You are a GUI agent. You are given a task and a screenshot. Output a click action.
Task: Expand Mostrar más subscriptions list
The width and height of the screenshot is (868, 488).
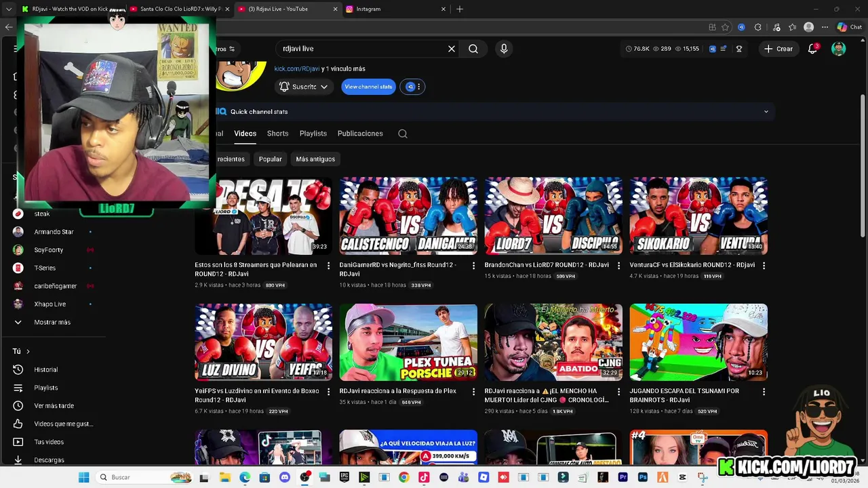pyautogui.click(x=52, y=322)
